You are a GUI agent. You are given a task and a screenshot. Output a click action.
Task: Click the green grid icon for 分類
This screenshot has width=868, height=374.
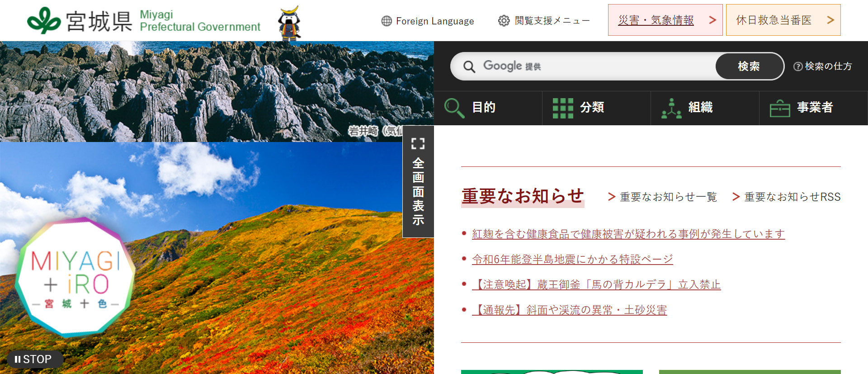coord(563,108)
